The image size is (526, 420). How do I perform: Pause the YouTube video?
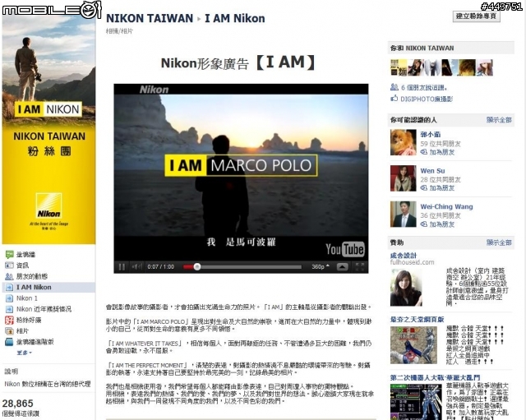[x=122, y=266]
